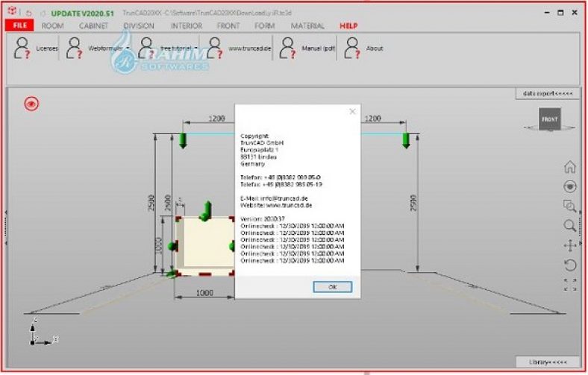Close the About dialog with X
This screenshot has height=375, width=588.
click(352, 111)
